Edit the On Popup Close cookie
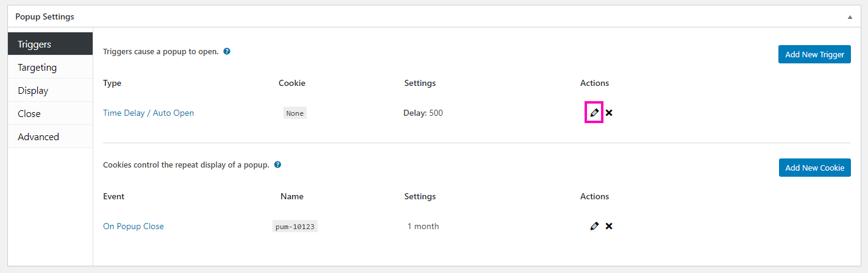 pos(594,226)
